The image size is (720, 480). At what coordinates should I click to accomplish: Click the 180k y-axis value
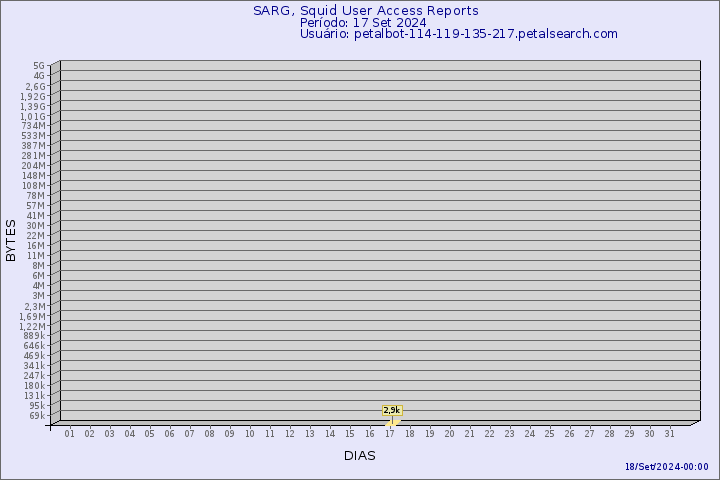34,385
